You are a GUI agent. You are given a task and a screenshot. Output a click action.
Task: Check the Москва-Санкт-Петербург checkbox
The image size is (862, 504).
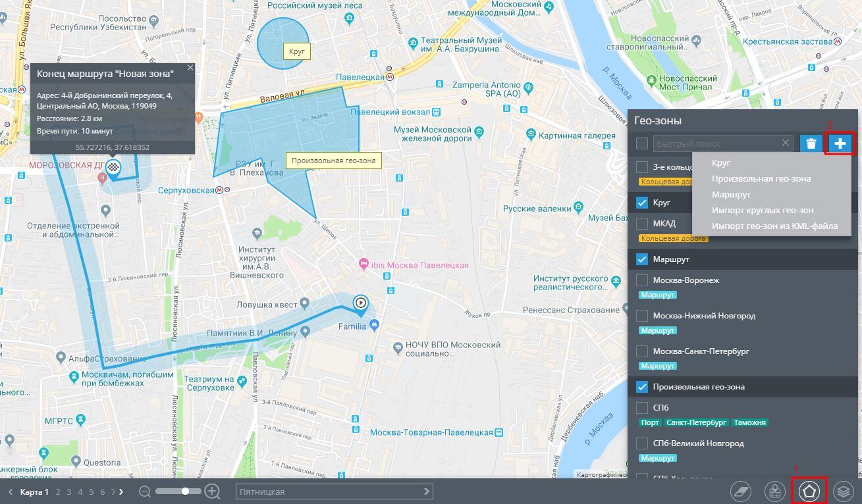point(642,351)
